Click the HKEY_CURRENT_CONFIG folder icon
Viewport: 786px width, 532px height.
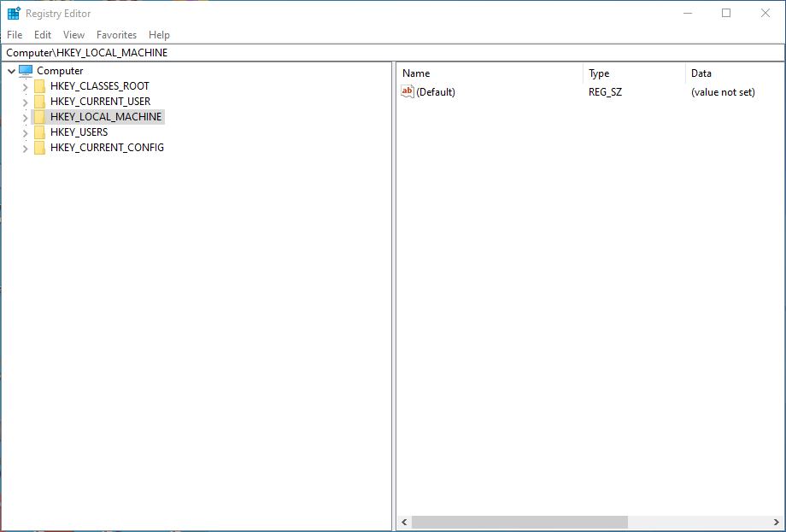point(39,147)
